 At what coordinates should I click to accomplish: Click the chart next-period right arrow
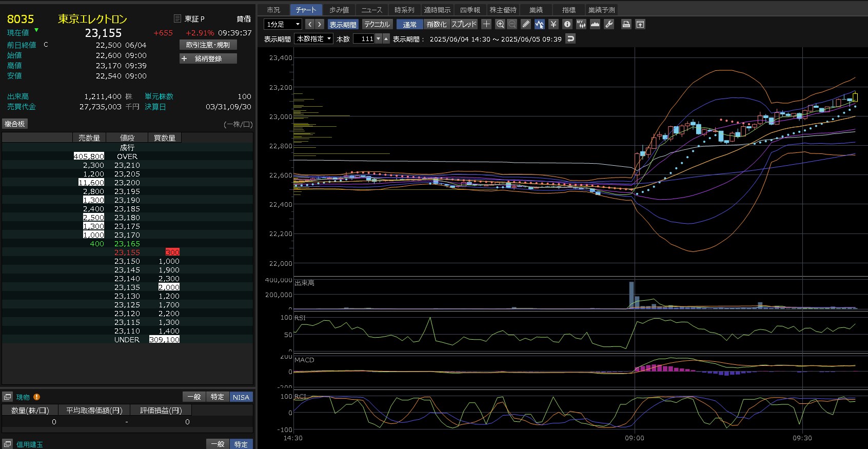(320, 24)
